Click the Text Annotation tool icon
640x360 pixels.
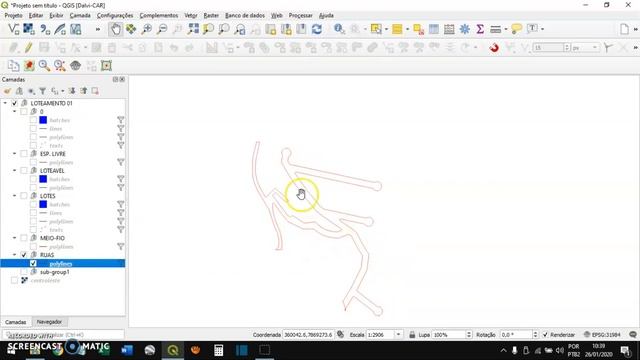point(532,29)
